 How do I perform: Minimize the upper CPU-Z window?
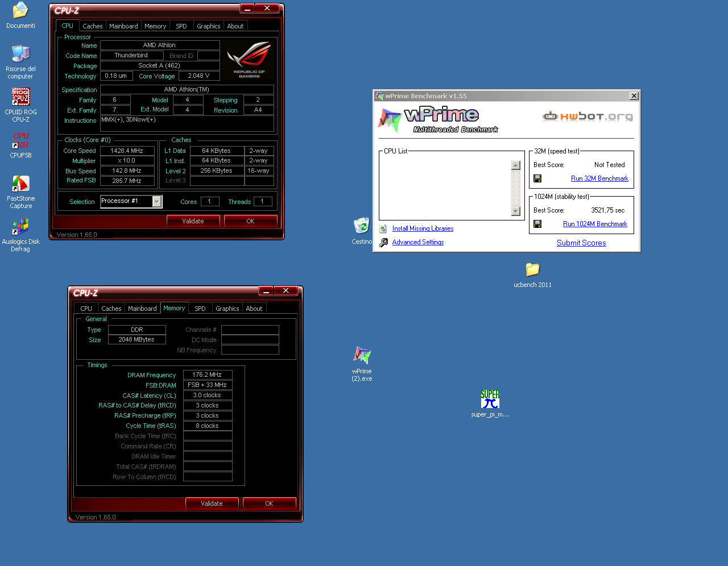click(x=247, y=8)
